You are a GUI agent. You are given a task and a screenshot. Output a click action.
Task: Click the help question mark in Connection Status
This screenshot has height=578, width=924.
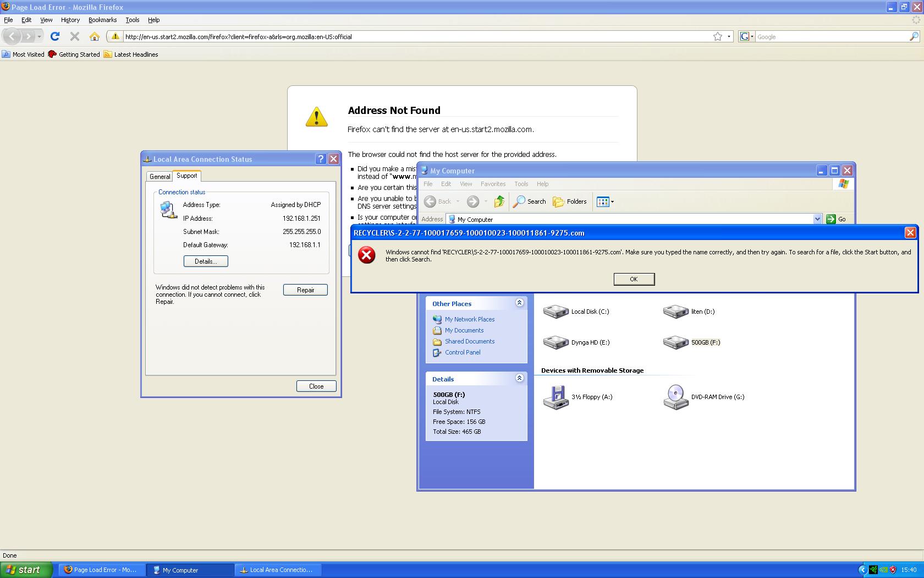coord(321,159)
